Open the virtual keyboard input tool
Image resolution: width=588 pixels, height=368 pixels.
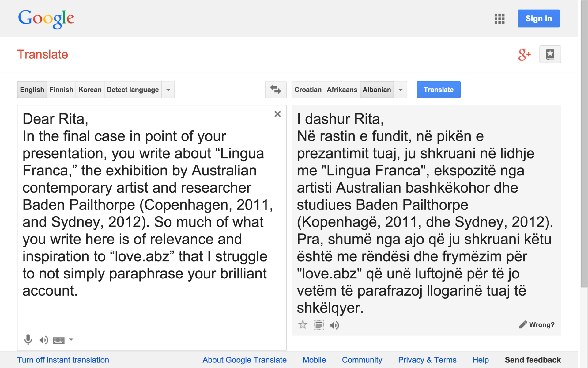pos(58,340)
